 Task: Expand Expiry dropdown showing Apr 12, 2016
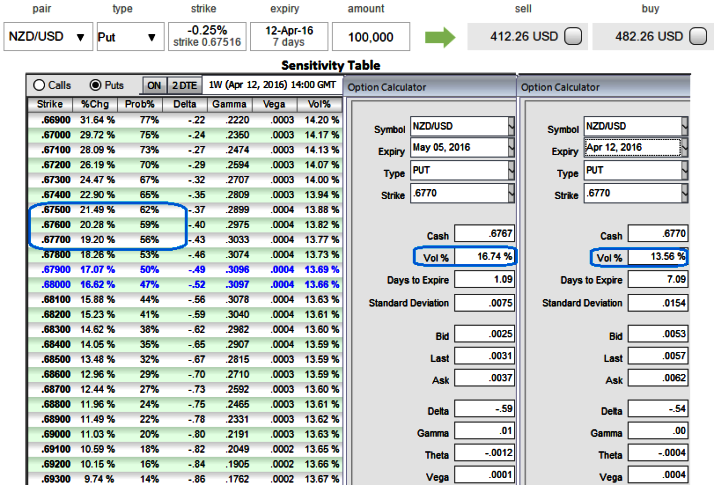[x=685, y=148]
